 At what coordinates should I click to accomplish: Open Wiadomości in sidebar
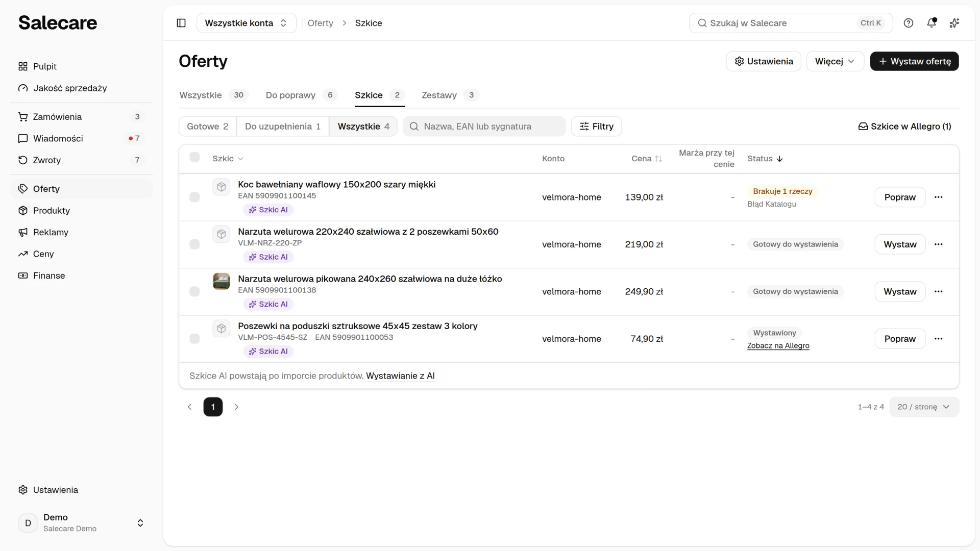(82, 138)
